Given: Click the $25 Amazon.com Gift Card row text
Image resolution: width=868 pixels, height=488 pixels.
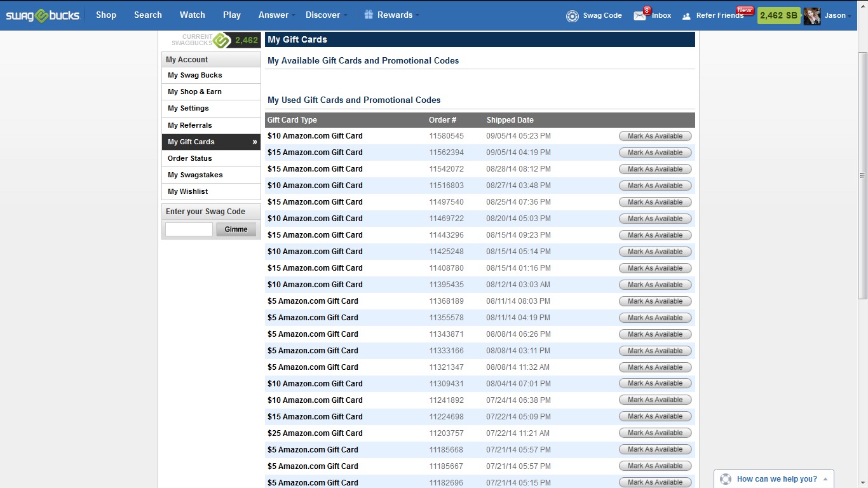Looking at the screenshot, I should click(315, 433).
